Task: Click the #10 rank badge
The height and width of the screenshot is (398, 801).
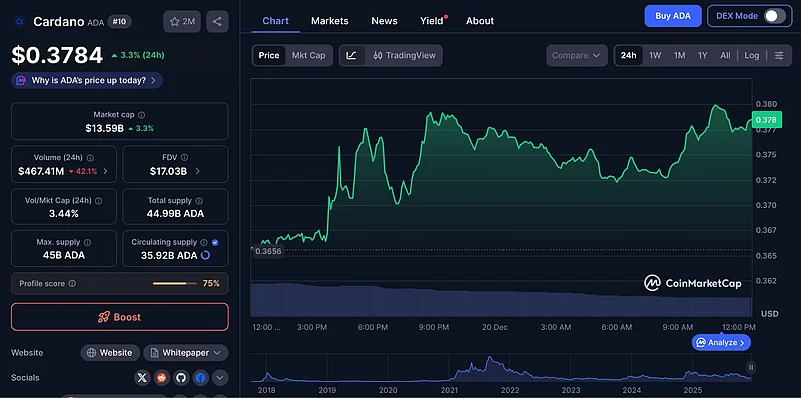Action: tap(120, 21)
